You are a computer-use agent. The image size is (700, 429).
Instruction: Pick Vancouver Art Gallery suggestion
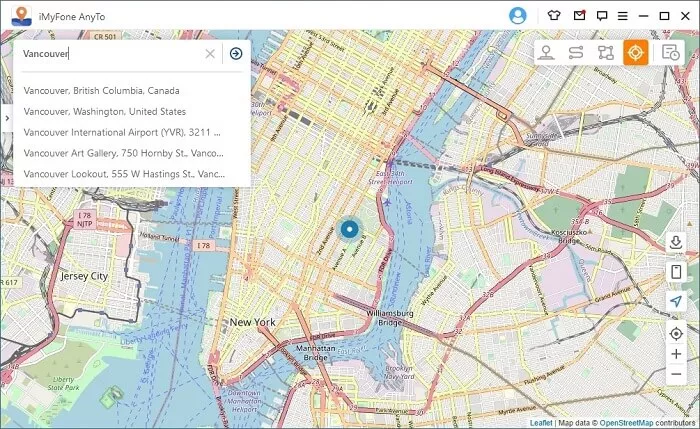click(x=123, y=153)
